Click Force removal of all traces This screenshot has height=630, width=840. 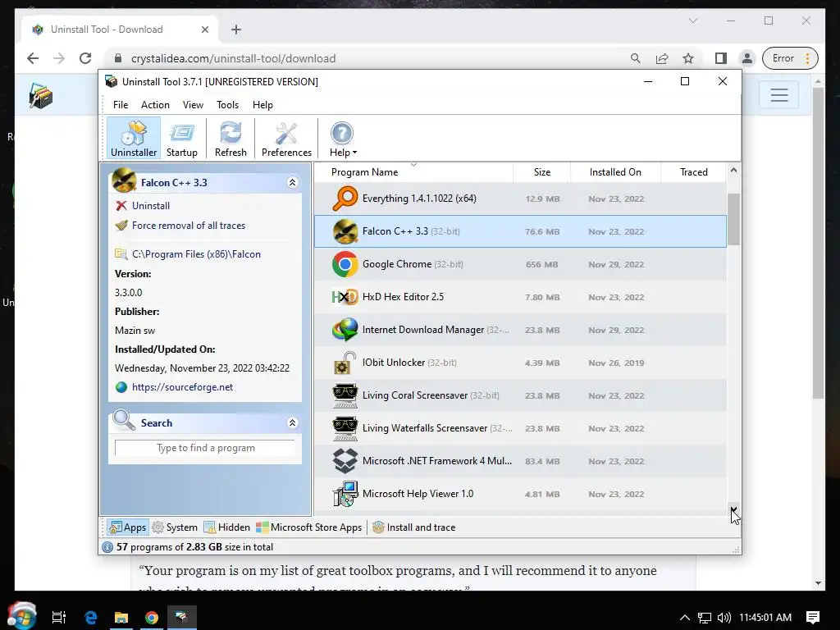coord(189,226)
